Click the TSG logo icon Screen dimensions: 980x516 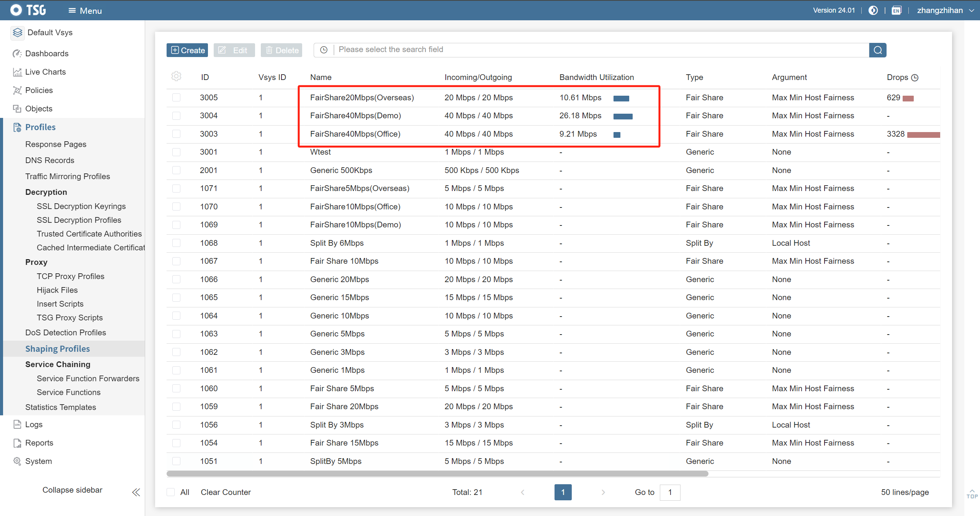click(16, 10)
